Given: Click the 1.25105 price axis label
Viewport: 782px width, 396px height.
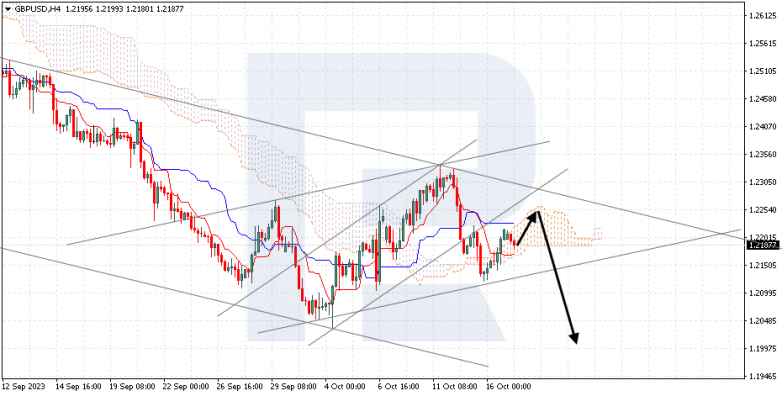Looking at the screenshot, I should pos(762,71).
